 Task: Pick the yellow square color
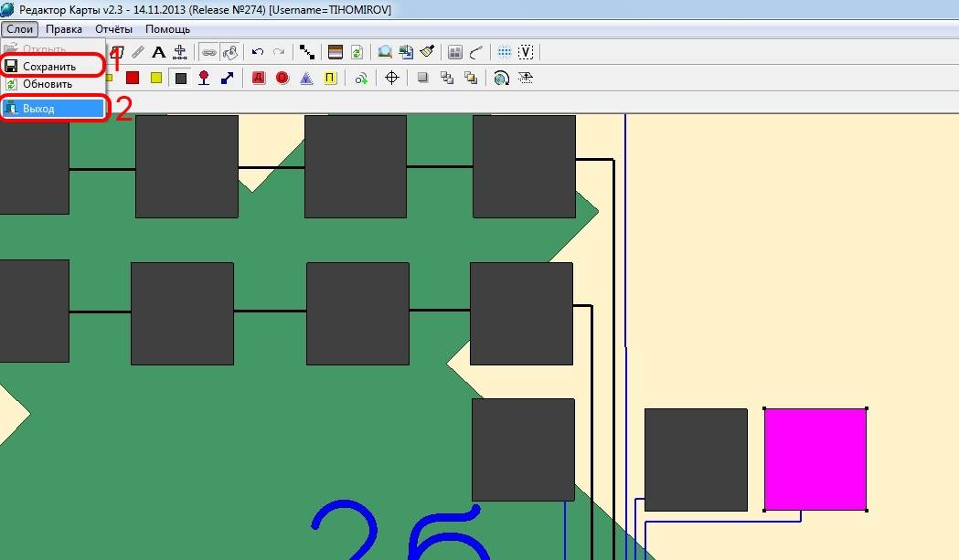click(x=156, y=78)
